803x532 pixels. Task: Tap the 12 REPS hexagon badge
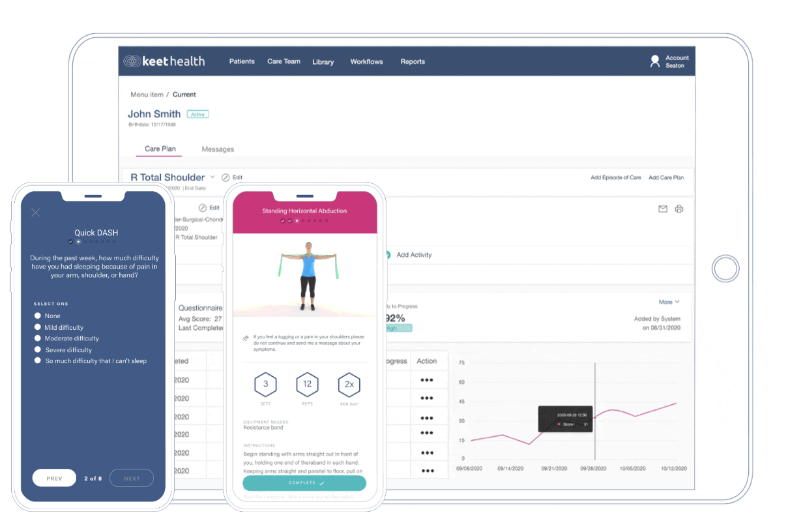pyautogui.click(x=307, y=385)
